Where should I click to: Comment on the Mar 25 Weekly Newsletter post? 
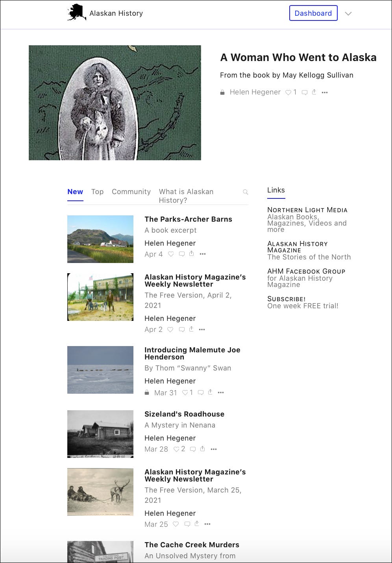coord(187,524)
